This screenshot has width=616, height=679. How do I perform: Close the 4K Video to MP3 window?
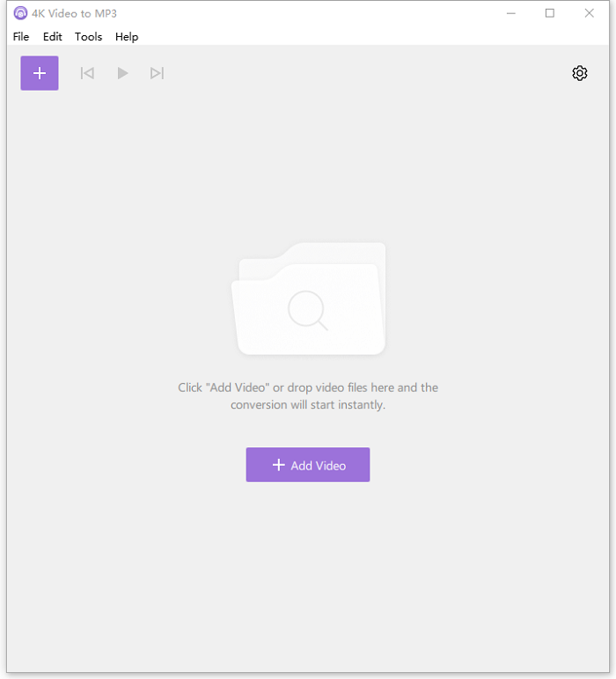[x=590, y=13]
